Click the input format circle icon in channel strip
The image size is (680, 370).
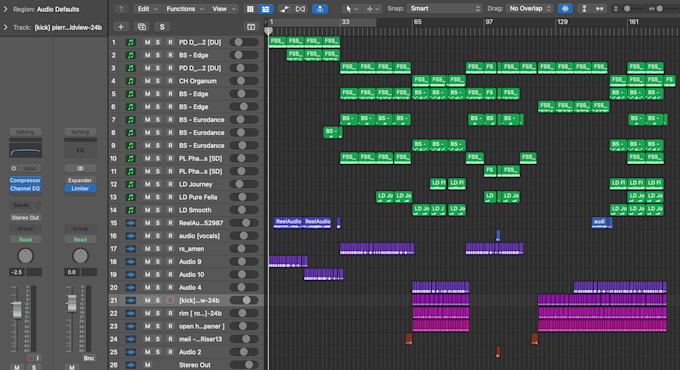[x=14, y=168]
